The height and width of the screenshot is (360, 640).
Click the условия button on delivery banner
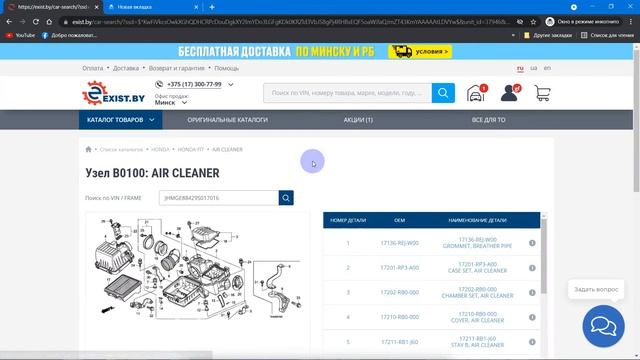point(420,51)
